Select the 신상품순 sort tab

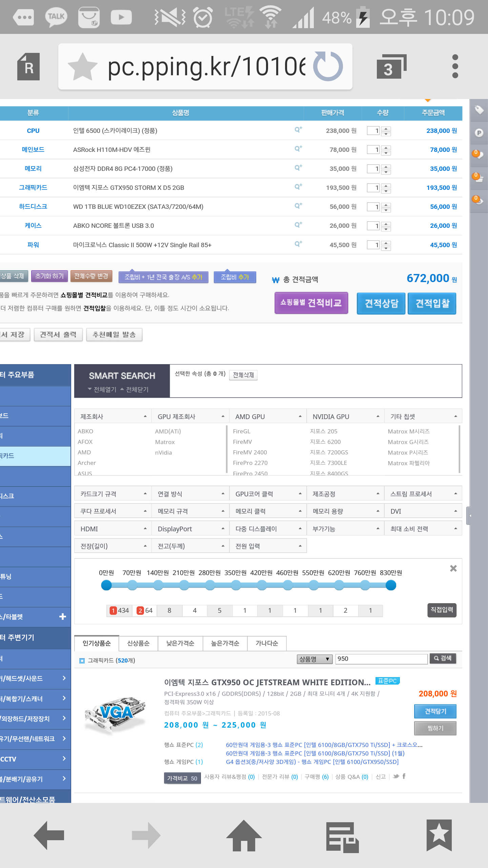coord(138,643)
